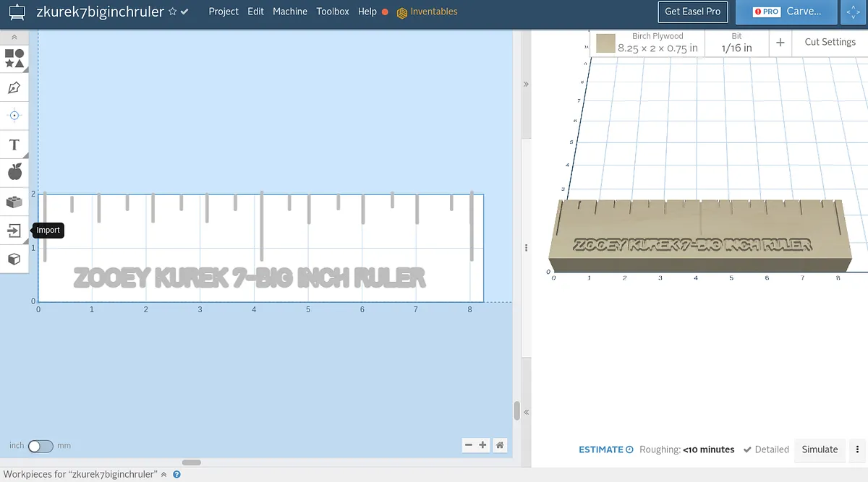
Task: Open the Toolbox menu
Action: pos(333,12)
